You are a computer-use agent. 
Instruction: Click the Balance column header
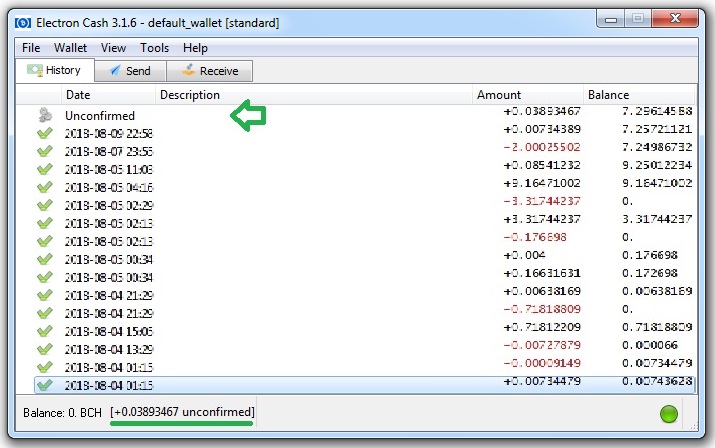point(638,95)
